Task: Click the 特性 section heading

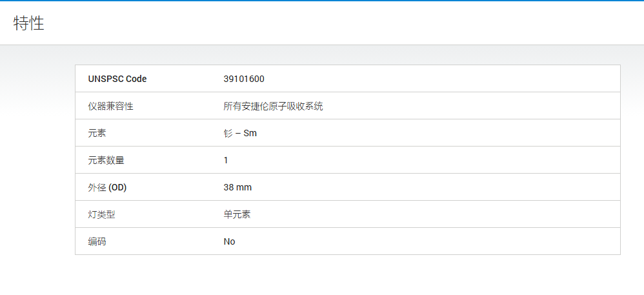Action: tap(29, 23)
